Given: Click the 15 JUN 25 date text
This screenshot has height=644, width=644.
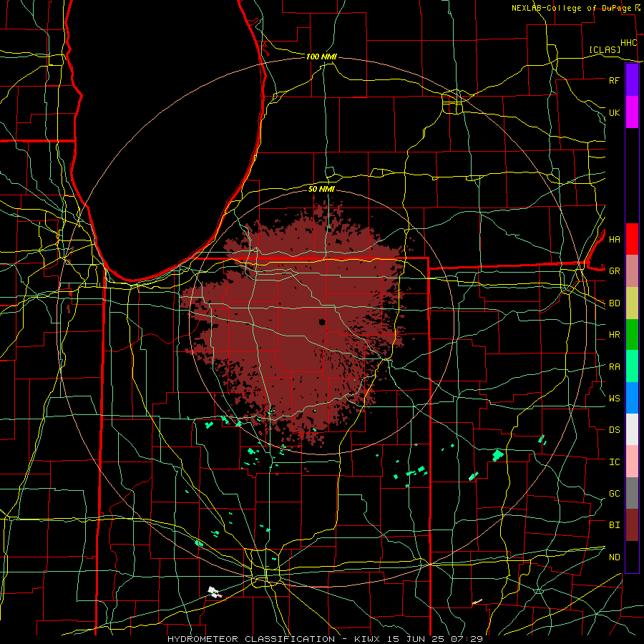Looking at the screenshot, I should [417, 639].
